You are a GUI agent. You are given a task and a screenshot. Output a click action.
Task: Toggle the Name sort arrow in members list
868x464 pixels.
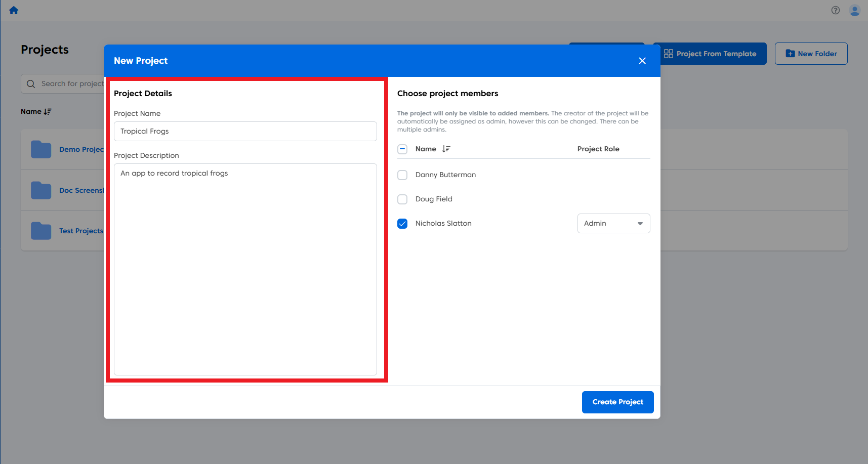tap(446, 149)
